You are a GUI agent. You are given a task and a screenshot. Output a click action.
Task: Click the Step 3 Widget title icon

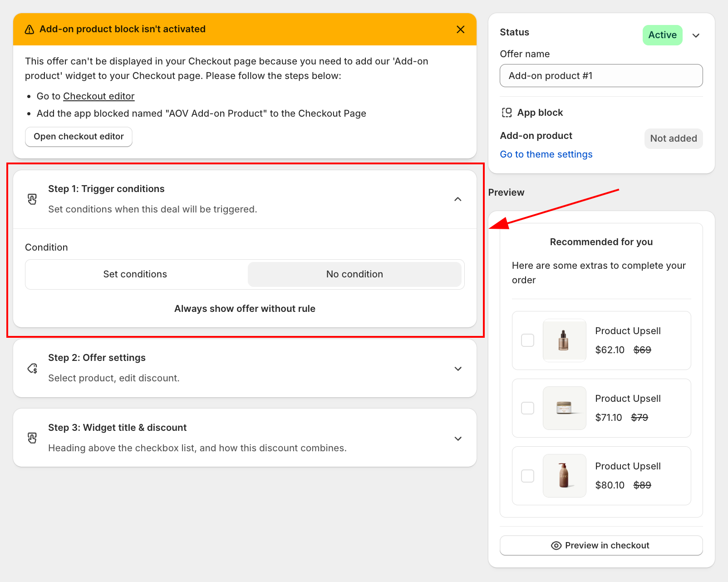(32, 438)
